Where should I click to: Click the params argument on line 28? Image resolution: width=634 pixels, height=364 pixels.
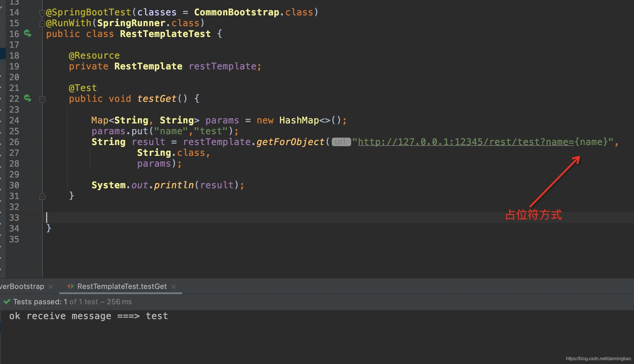tap(154, 164)
